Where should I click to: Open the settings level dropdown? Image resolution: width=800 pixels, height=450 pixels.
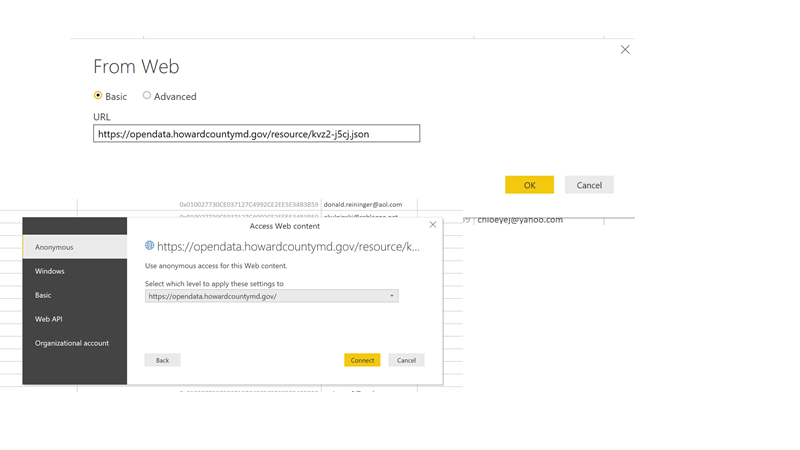[271, 296]
